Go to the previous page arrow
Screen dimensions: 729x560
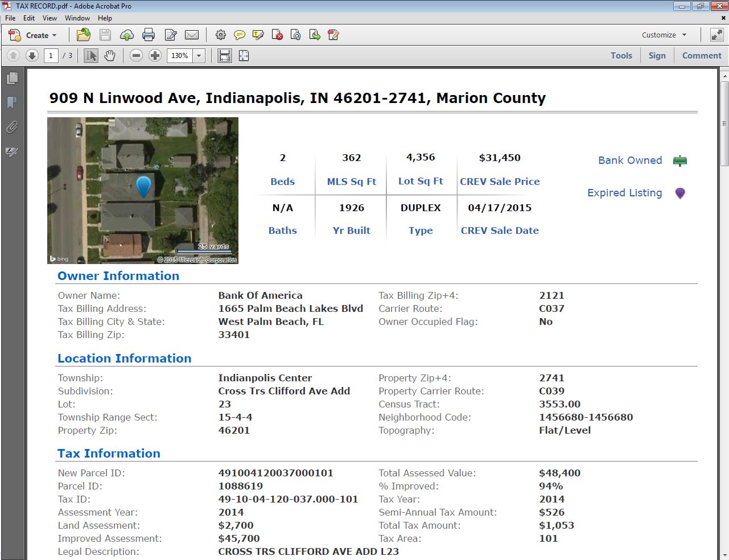[x=14, y=56]
